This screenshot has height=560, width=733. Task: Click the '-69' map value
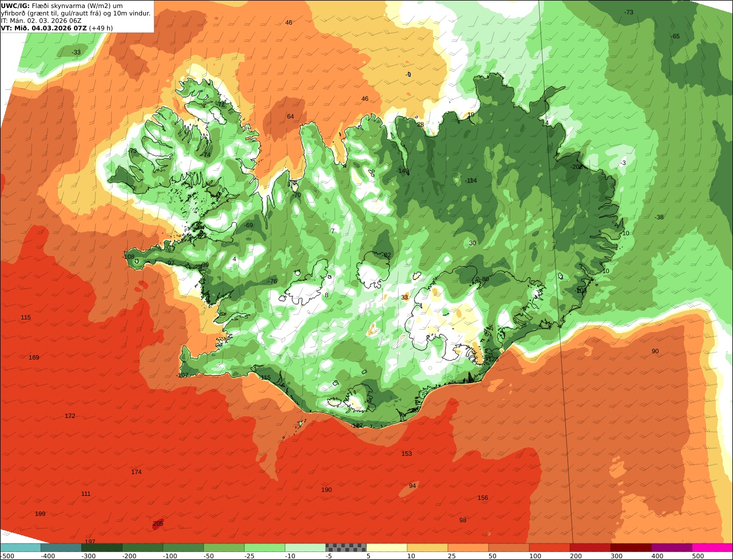pos(249,226)
